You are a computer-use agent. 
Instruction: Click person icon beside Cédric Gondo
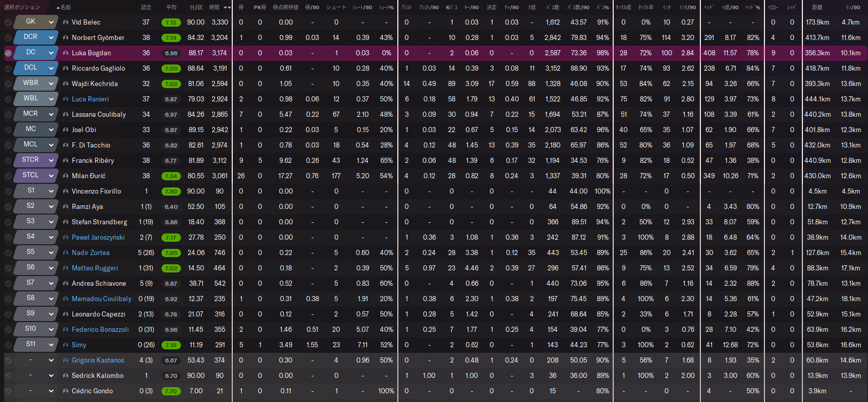66,391
